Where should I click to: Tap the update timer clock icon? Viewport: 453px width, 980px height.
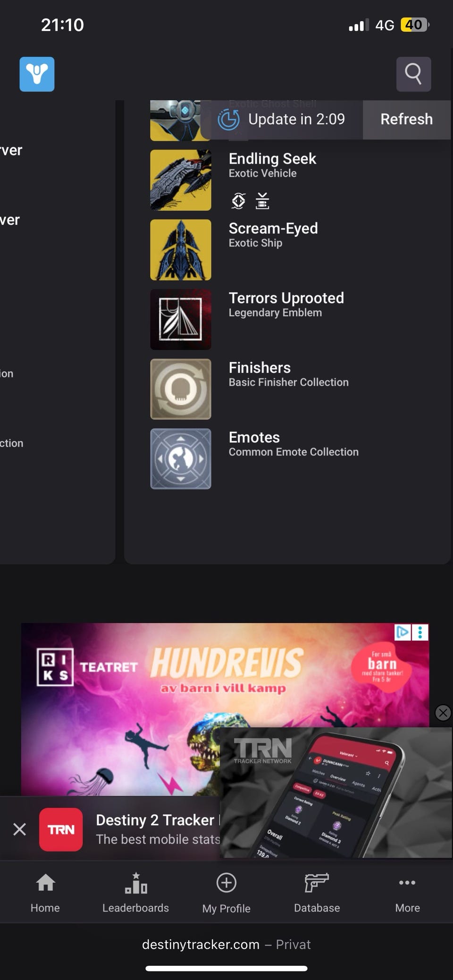pyautogui.click(x=229, y=119)
